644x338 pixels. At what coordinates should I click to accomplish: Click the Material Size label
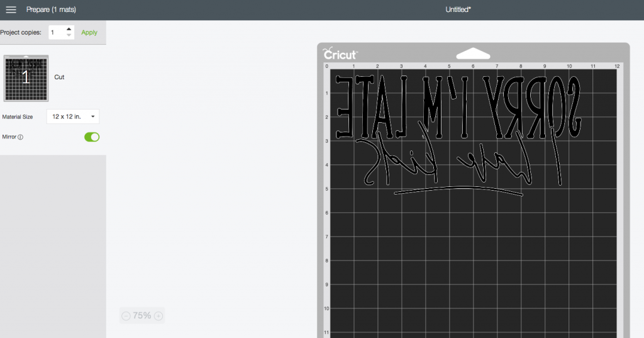(x=17, y=117)
